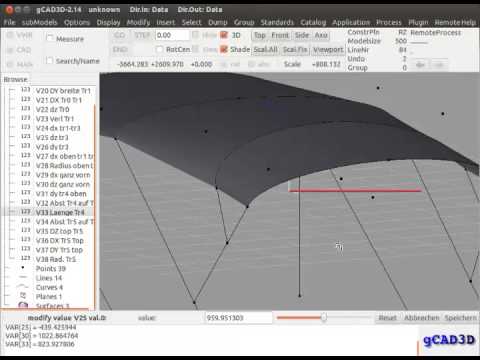Screen dimensions: 480x360
Task: Click the undo back arrow icon
Action: [x=420, y=64]
